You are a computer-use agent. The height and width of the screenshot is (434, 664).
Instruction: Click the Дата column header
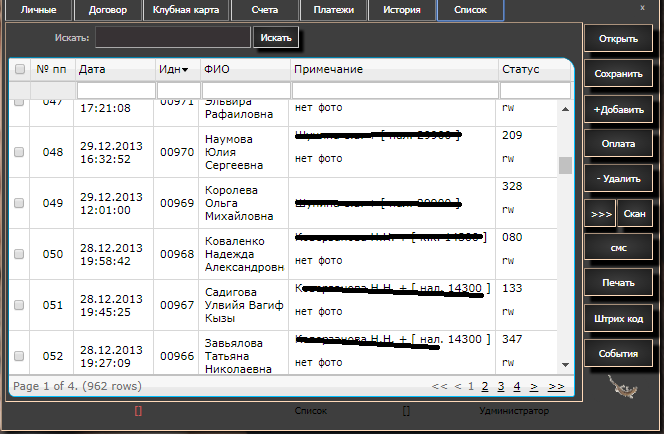[92, 69]
